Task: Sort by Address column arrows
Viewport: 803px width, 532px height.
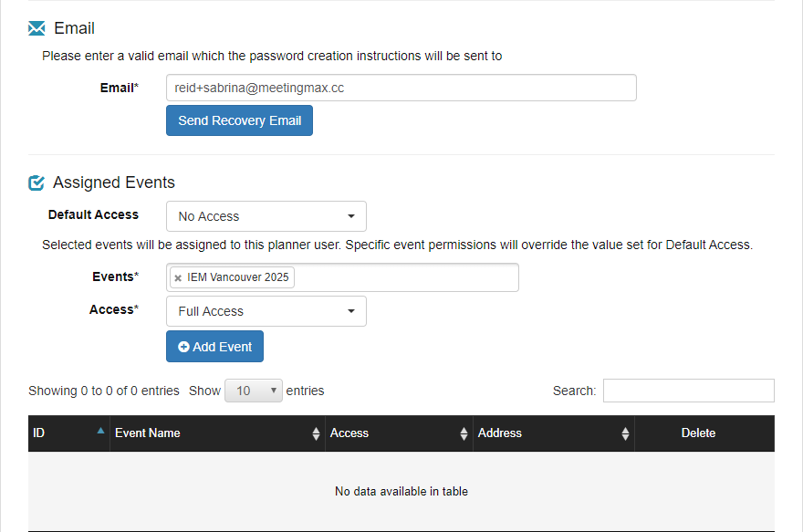Action: (625, 433)
